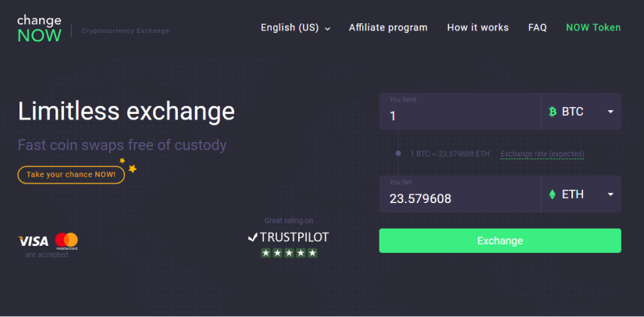This screenshot has height=317, width=644.
Task: Open the FAQ menu item
Action: tap(537, 27)
